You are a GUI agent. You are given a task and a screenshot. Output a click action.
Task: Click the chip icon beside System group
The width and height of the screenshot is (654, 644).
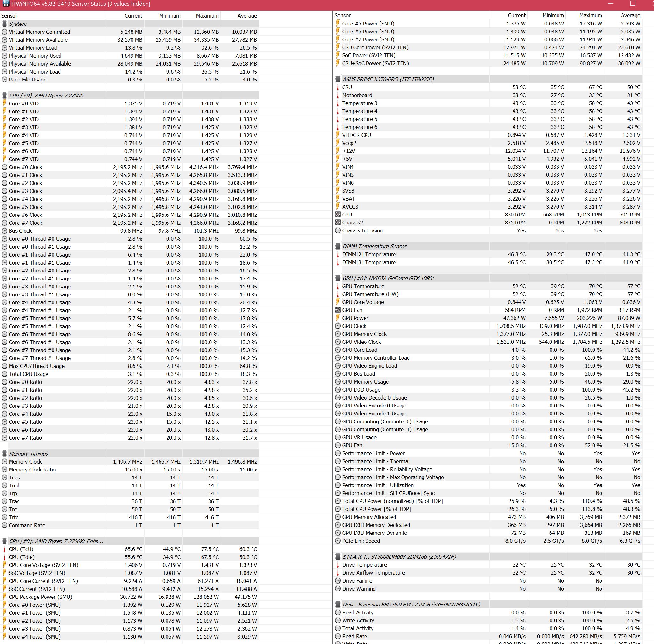(4, 24)
